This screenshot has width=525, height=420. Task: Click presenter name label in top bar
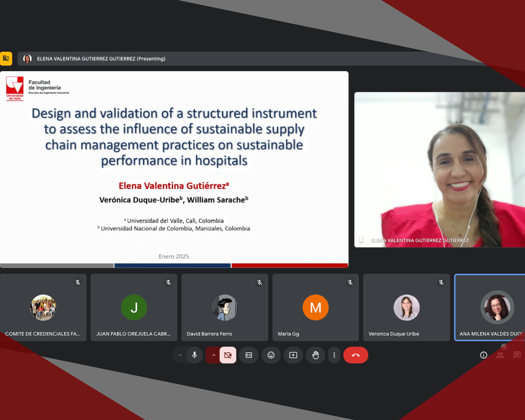point(101,59)
